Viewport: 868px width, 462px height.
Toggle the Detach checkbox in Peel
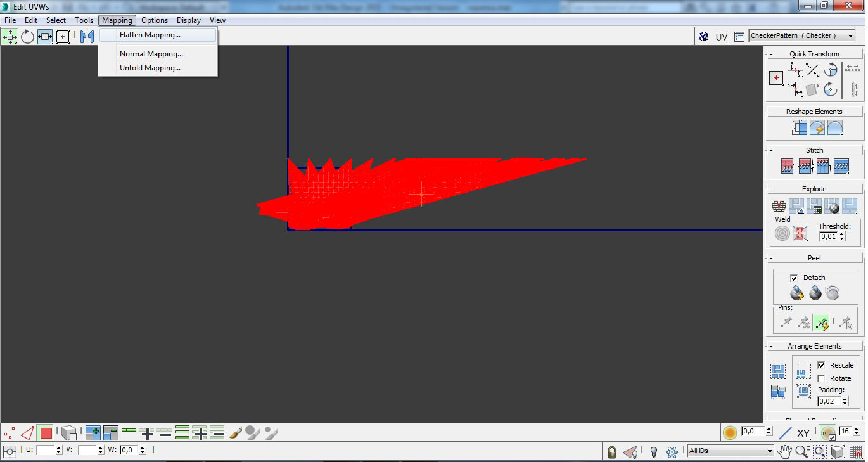tap(794, 278)
